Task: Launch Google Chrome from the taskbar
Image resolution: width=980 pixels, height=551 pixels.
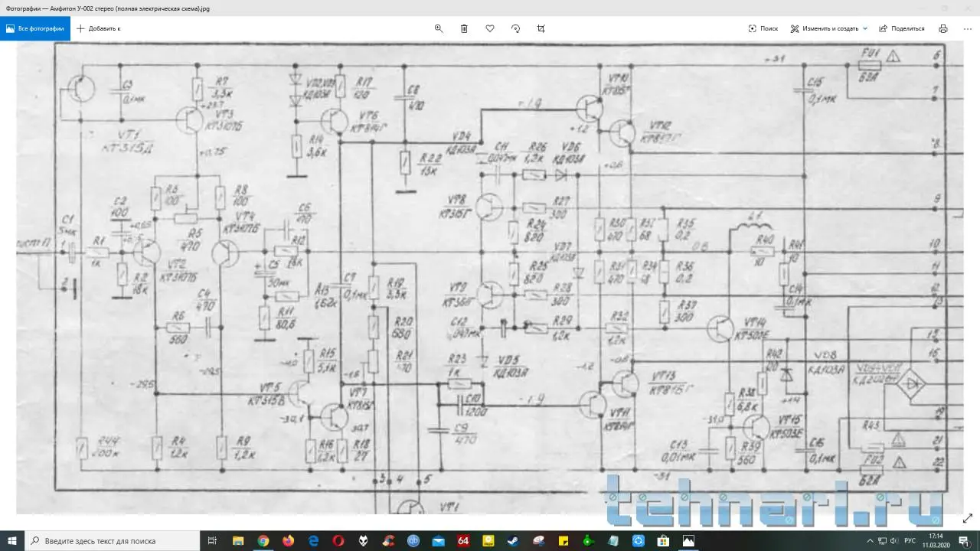Action: (x=263, y=540)
